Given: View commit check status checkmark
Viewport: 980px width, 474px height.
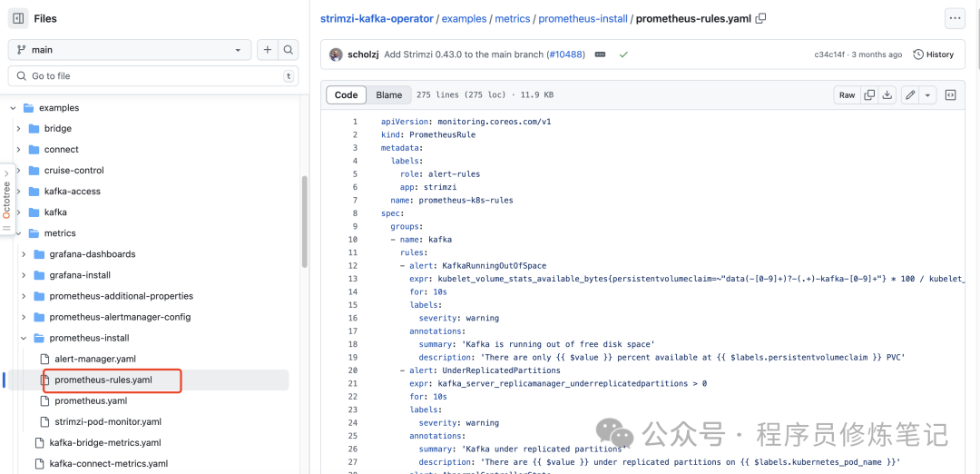Looking at the screenshot, I should pyautogui.click(x=623, y=54).
